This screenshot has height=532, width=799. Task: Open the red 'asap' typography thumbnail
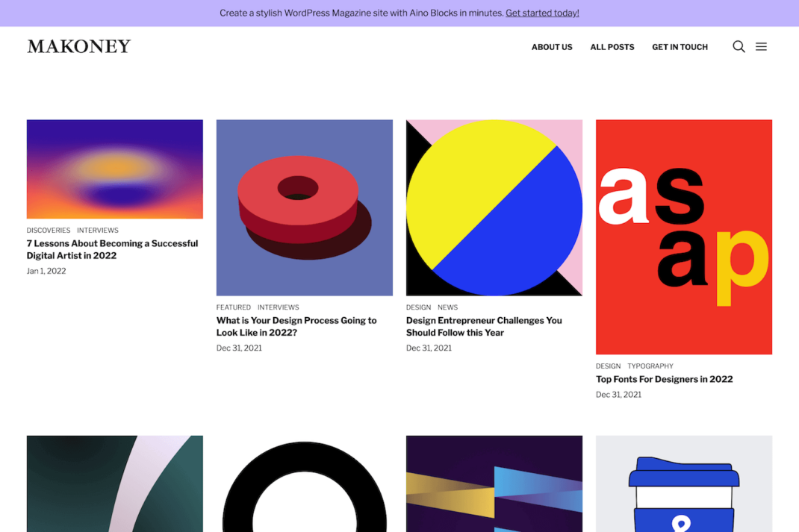click(x=683, y=237)
